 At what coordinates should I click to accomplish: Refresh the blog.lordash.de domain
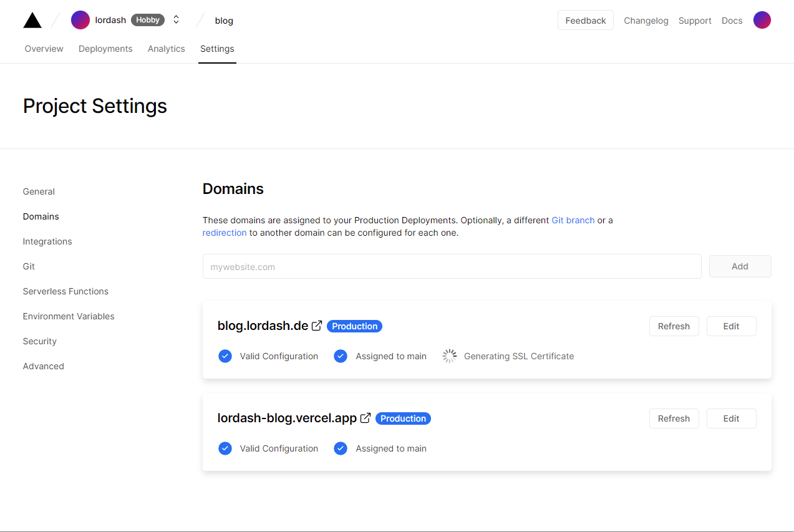point(674,326)
